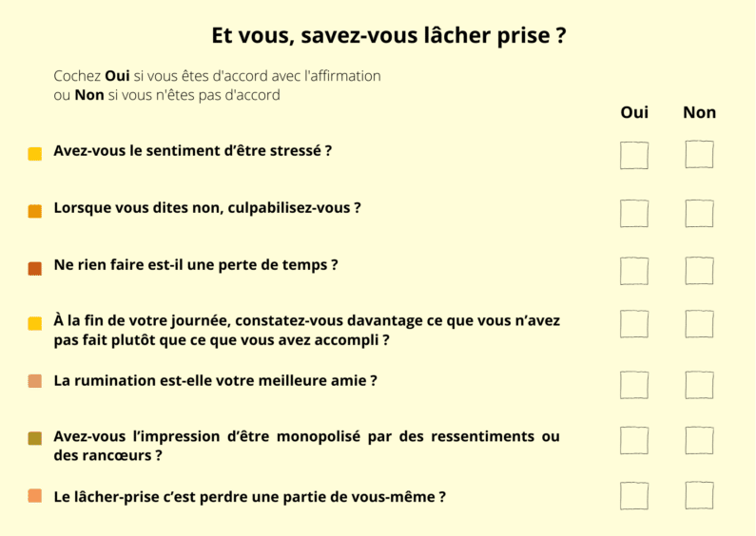Image resolution: width=756 pixels, height=536 pixels.
Task: Click the 'Non' column header
Action: [x=699, y=112]
